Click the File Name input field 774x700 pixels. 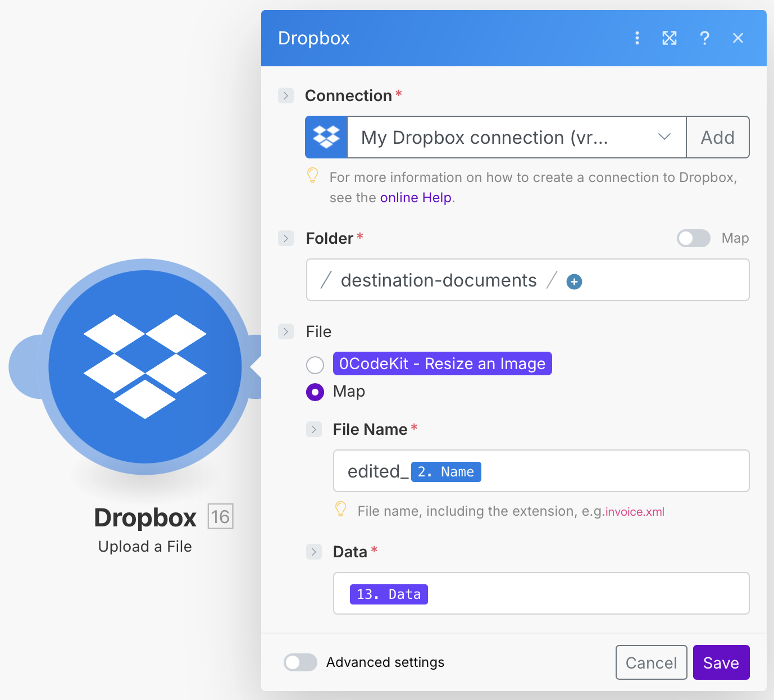click(x=541, y=471)
